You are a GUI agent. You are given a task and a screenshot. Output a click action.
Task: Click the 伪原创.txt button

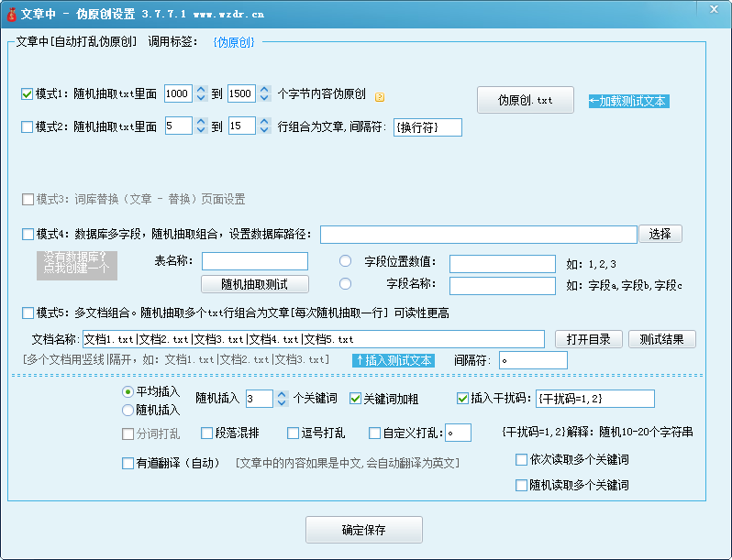pyautogui.click(x=525, y=100)
